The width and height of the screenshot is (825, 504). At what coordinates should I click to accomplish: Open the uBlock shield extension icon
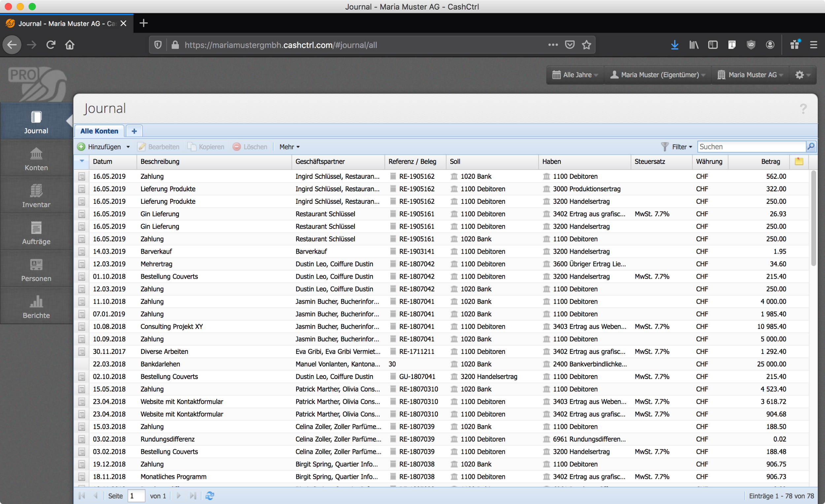coord(751,45)
